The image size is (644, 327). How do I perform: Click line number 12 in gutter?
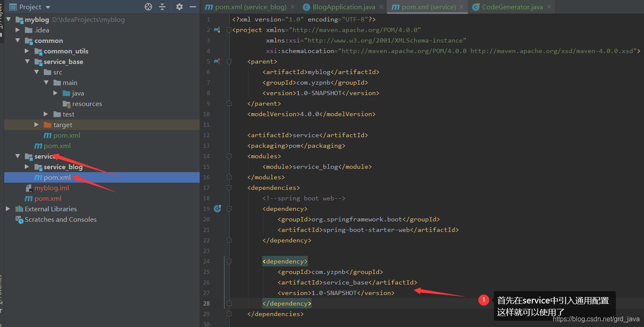206,135
